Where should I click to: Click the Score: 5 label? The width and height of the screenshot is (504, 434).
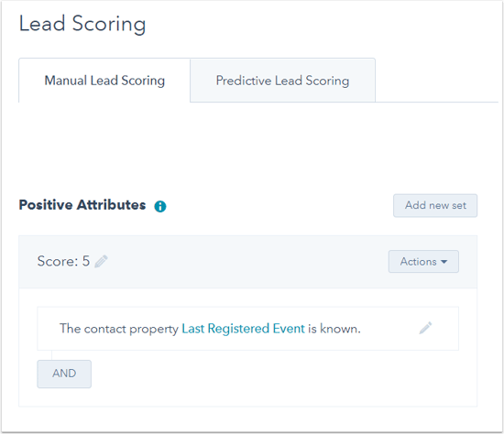coord(63,261)
